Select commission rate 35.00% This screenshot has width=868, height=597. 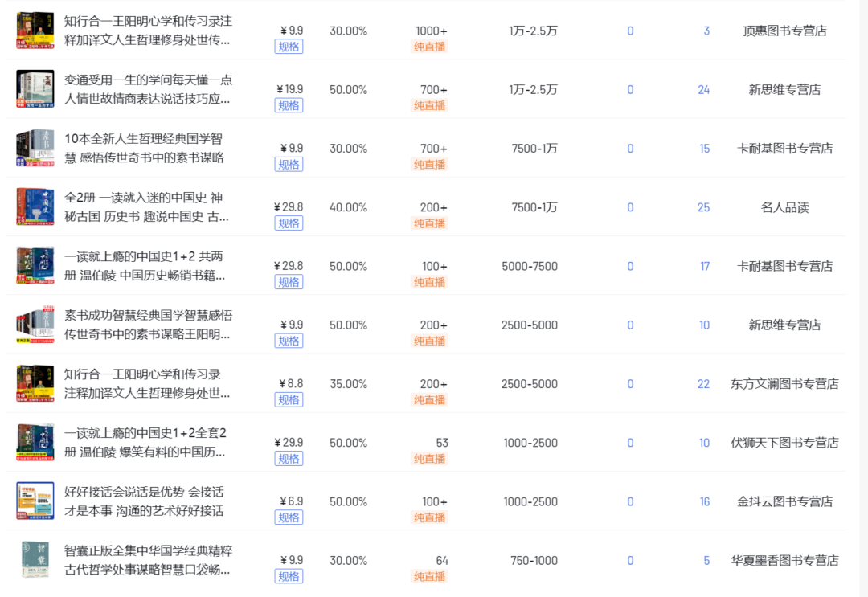pyautogui.click(x=348, y=384)
